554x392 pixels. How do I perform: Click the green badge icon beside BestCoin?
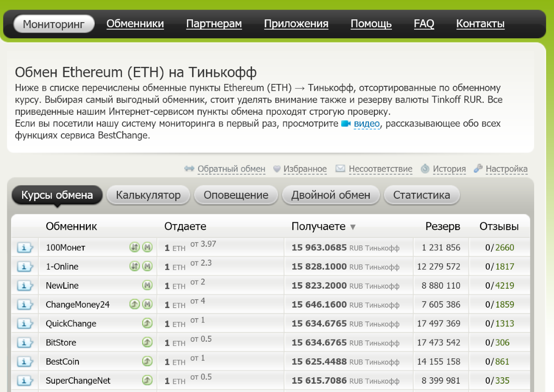tap(147, 362)
